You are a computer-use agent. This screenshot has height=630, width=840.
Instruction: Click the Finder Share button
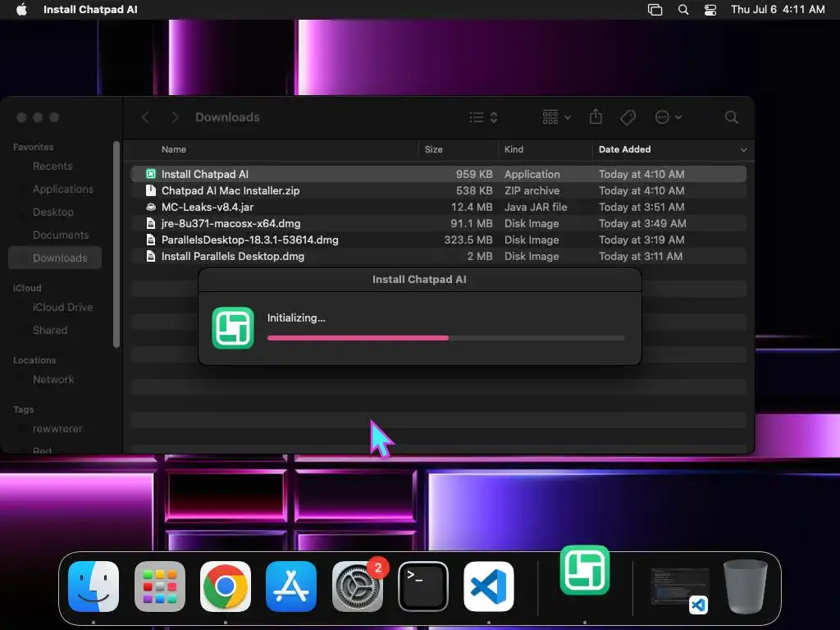[x=596, y=116]
